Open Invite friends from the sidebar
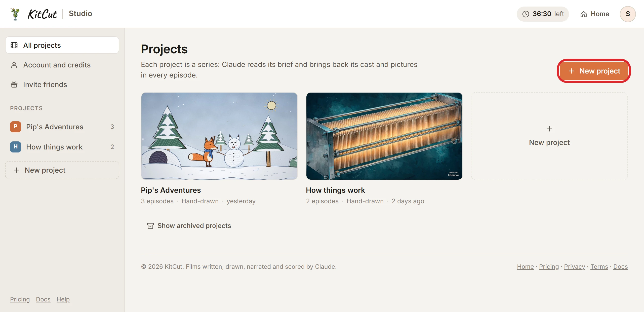This screenshot has width=644, height=312. tap(62, 85)
